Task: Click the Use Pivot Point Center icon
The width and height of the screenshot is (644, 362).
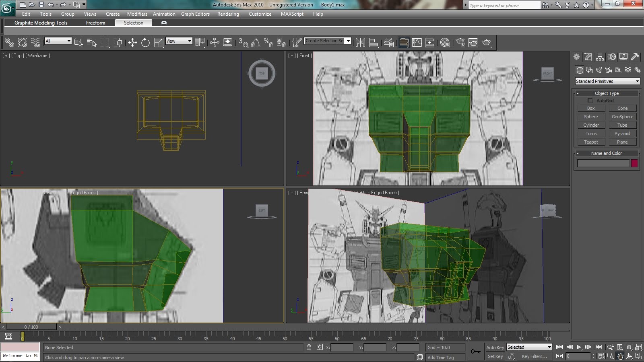Action: 200,42
